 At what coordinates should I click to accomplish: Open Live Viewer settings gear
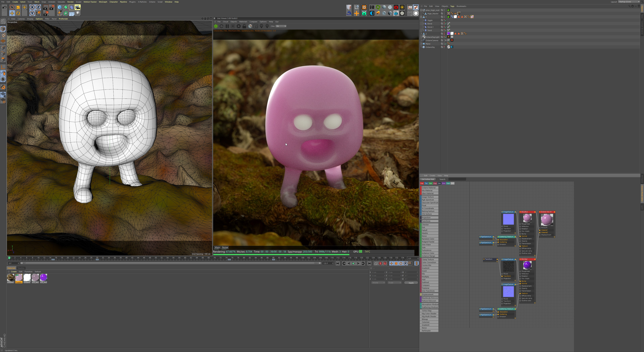[238, 26]
